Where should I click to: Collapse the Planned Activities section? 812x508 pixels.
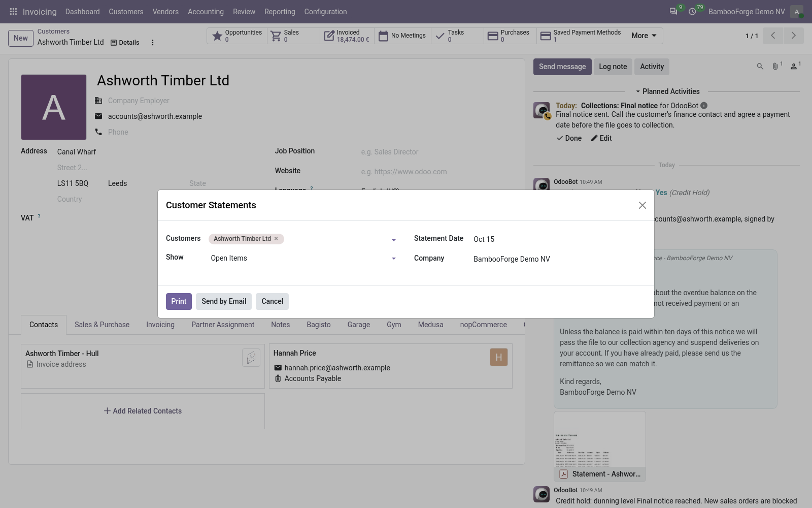[667, 91]
